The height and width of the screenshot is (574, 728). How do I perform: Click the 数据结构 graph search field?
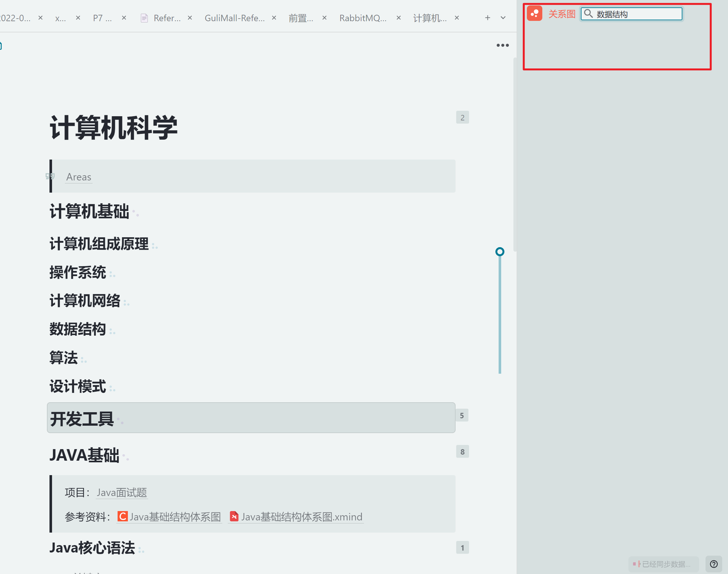(635, 14)
